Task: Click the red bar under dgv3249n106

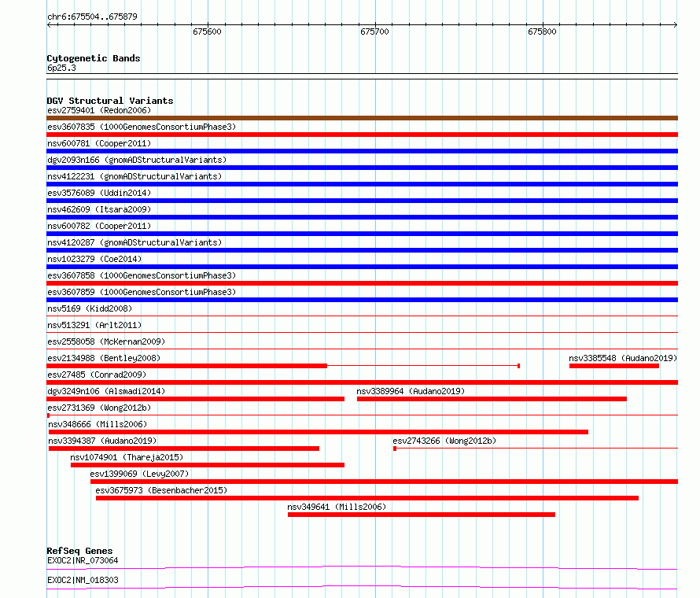Action: 195,399
